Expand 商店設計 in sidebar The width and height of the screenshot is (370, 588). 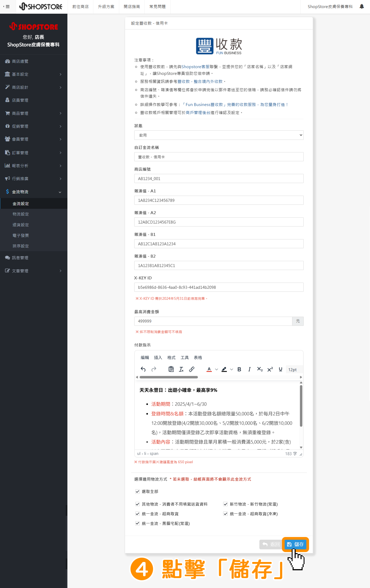point(34,87)
